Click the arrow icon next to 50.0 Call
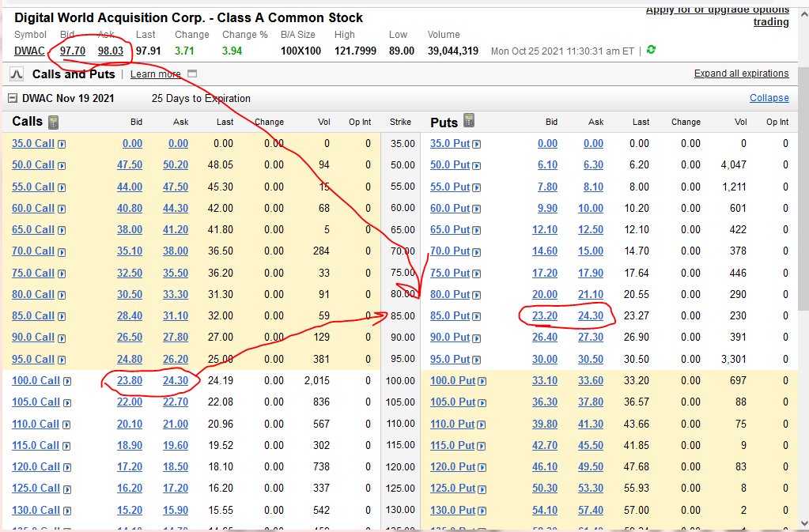The width and height of the screenshot is (809, 532). pyautogui.click(x=62, y=166)
